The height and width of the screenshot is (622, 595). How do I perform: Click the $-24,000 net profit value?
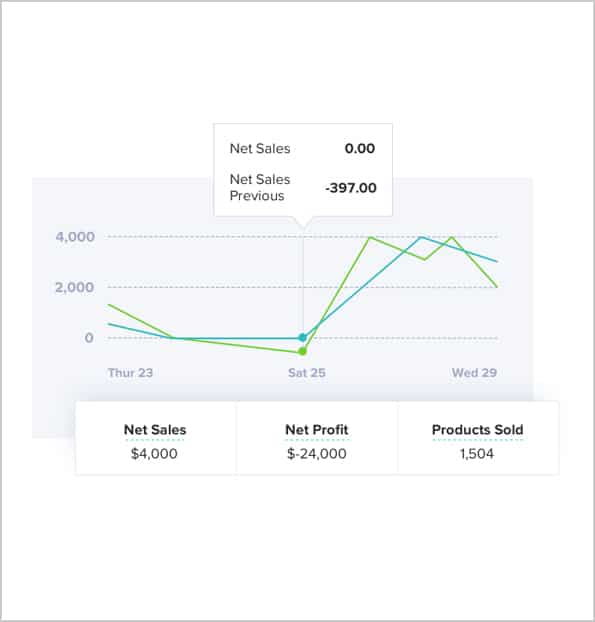point(317,453)
